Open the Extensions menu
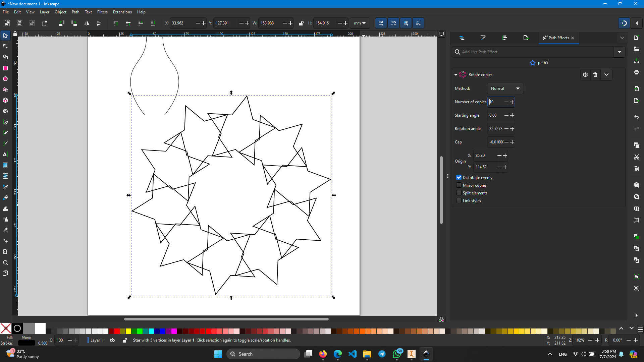The width and height of the screenshot is (644, 362). tap(122, 12)
